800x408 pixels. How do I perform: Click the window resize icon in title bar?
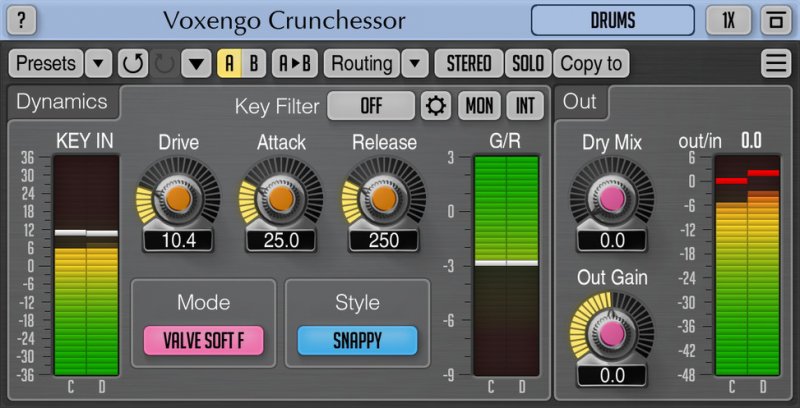point(774,20)
